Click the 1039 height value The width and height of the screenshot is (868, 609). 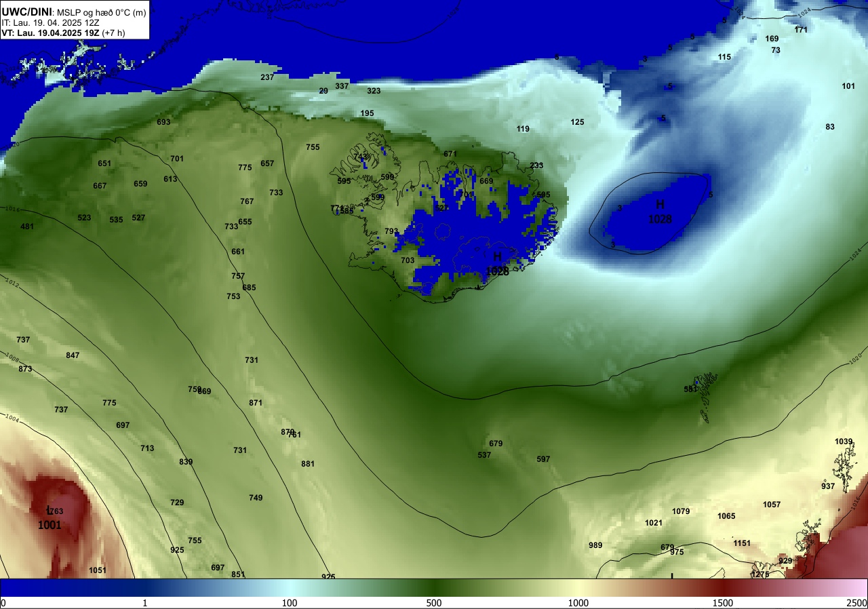(x=844, y=441)
